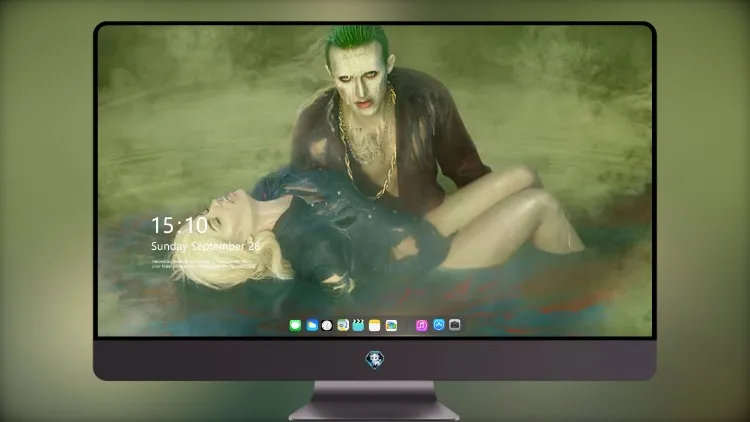The width and height of the screenshot is (750, 422).
Task: Open the Weather app in dock
Action: (312, 326)
